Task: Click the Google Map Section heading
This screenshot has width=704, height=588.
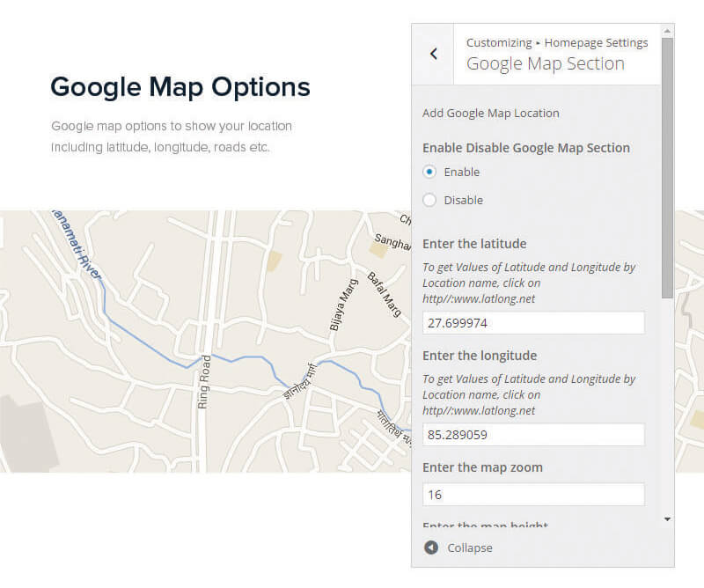Action: 545,63
